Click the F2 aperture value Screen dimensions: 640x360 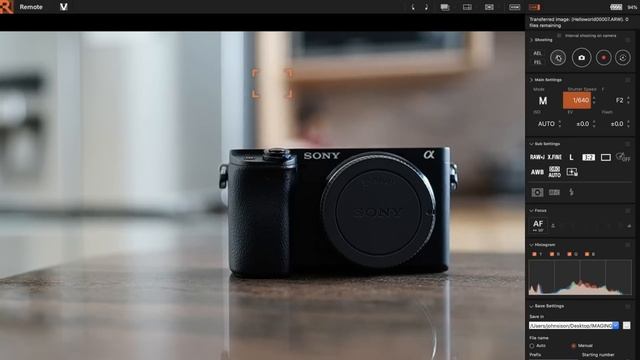point(619,100)
